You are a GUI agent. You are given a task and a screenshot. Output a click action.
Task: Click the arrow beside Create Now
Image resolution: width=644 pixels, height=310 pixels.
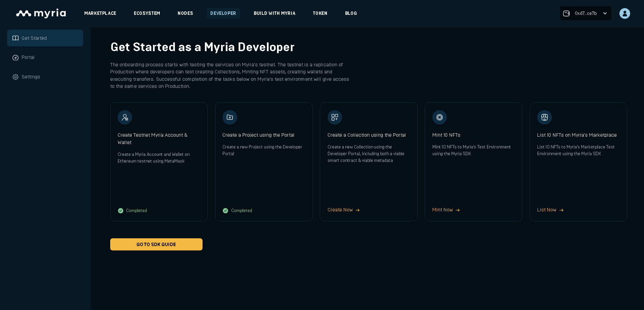coord(358,210)
